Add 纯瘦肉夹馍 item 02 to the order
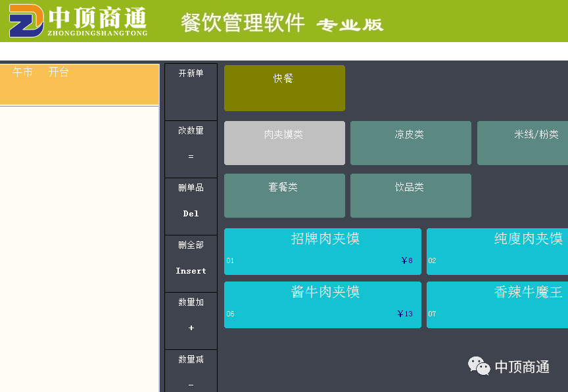The image size is (568, 392). coord(497,251)
